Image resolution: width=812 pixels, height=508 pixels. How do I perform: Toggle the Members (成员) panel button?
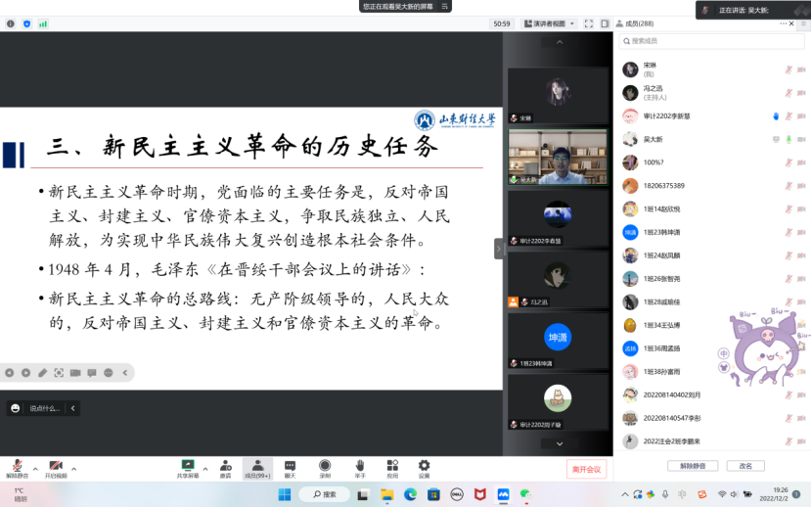[x=257, y=466]
